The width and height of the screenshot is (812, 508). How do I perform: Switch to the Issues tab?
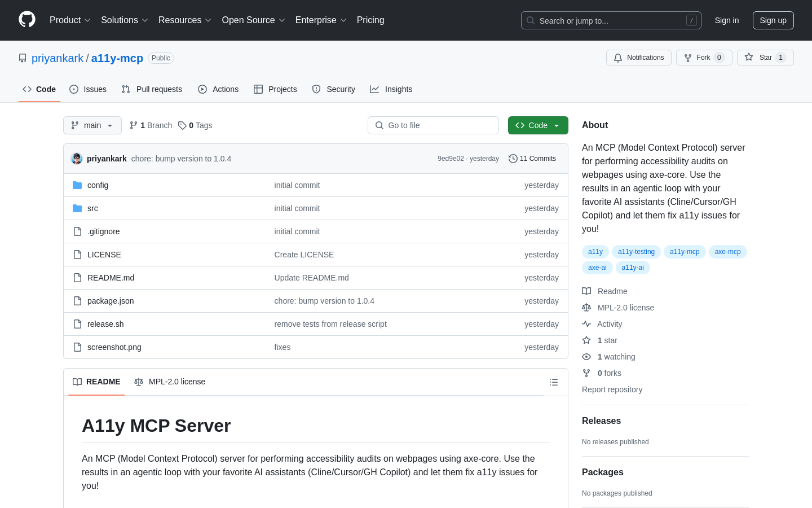[x=88, y=89]
